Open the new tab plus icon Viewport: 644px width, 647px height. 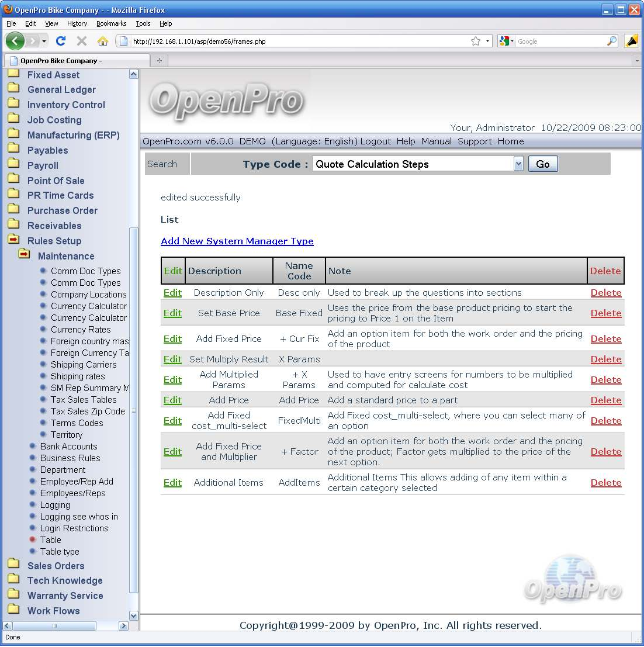[158, 61]
